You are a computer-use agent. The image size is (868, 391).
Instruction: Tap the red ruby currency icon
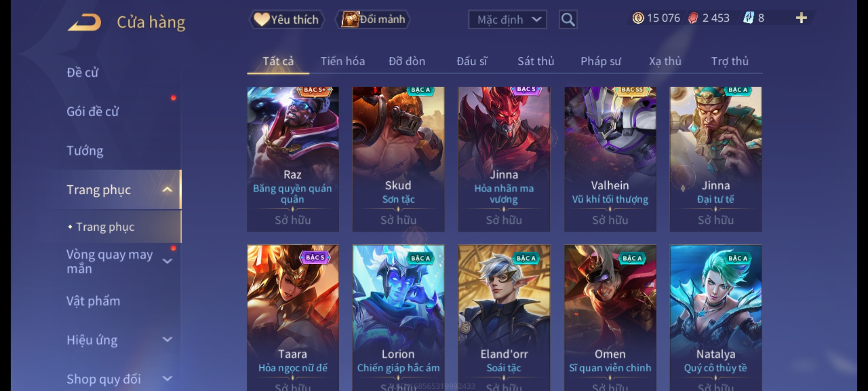click(x=693, y=18)
